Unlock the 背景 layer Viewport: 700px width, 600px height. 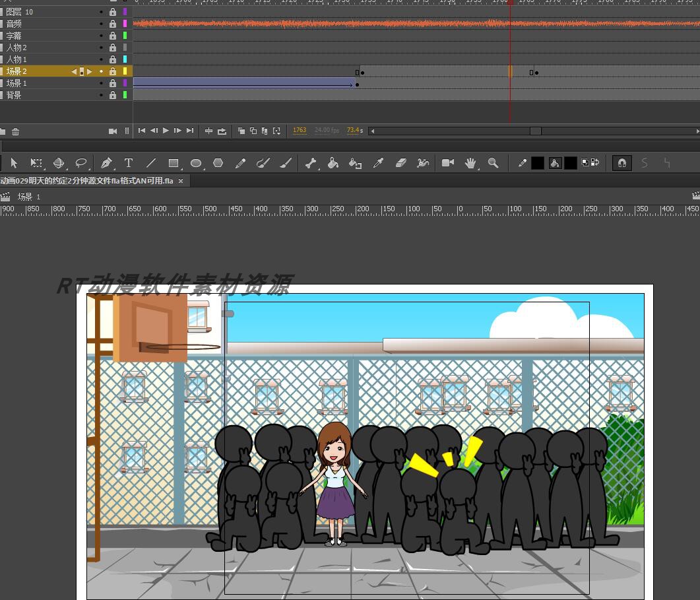click(113, 95)
